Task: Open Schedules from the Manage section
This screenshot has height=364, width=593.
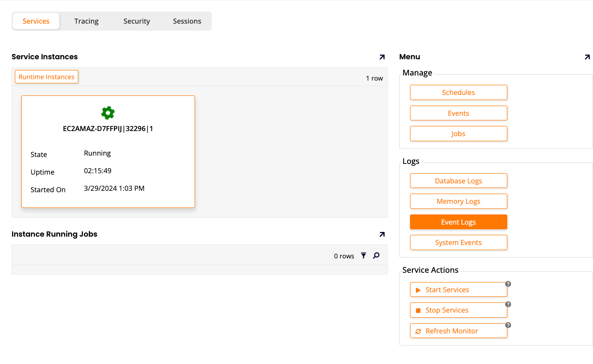Action: [x=458, y=93]
